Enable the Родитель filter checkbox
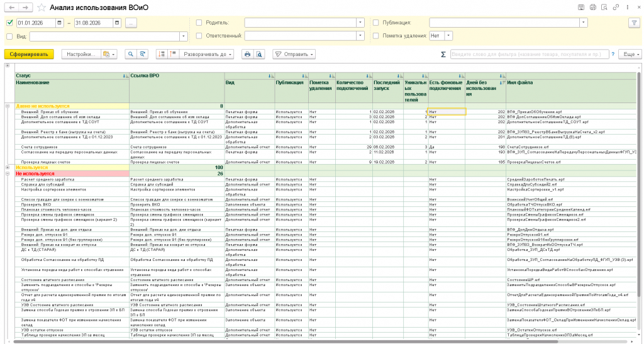 pos(199,23)
